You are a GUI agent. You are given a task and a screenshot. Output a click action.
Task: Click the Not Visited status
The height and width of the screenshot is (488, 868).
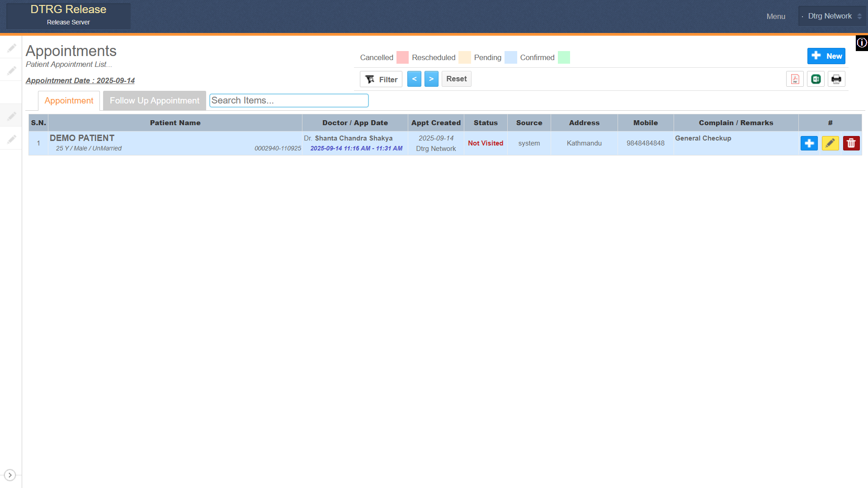pyautogui.click(x=486, y=143)
